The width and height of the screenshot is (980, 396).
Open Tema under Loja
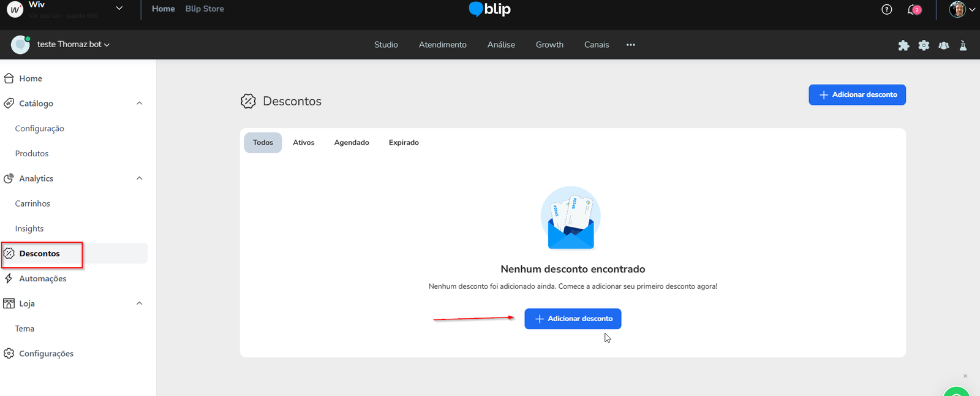pos(24,329)
